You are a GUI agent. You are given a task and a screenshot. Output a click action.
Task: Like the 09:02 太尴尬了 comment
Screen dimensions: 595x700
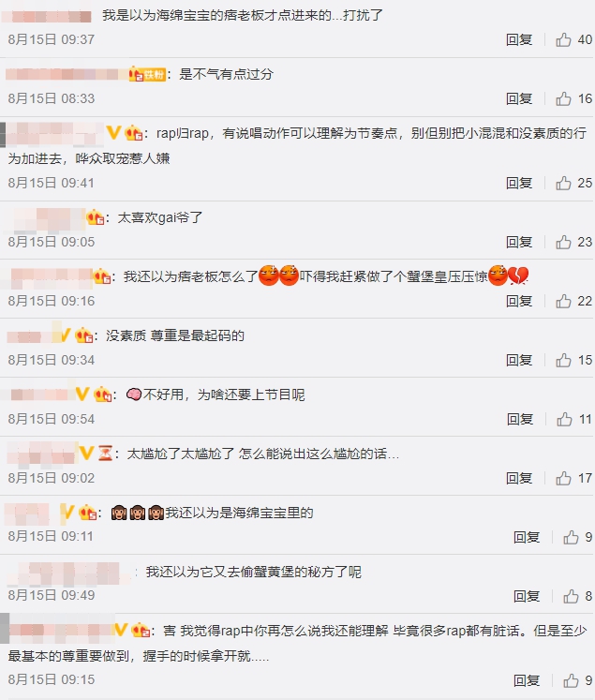563,478
